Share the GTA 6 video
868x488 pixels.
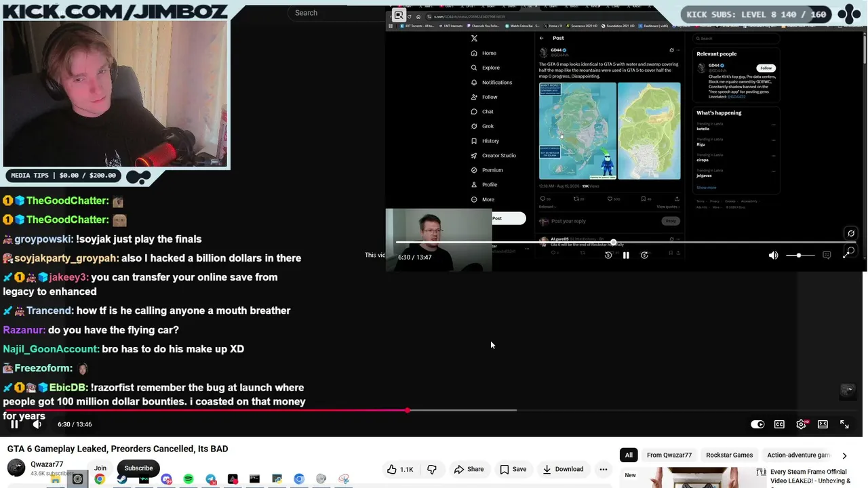[469, 469]
